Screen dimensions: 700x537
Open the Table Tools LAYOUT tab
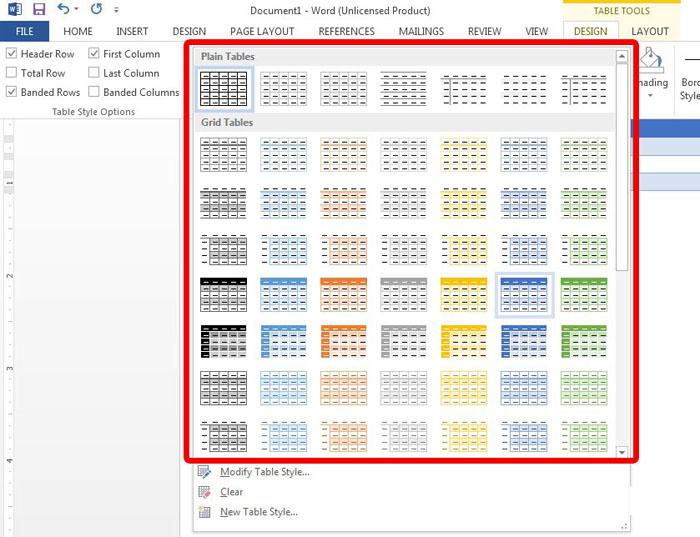[650, 31]
